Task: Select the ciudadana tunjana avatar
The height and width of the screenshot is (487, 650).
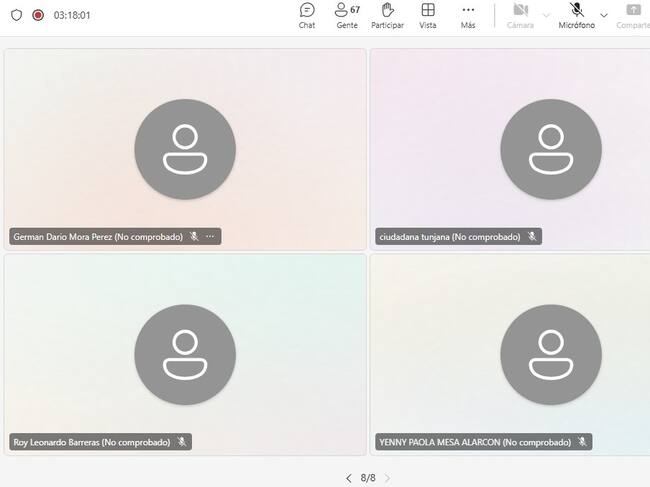Action: pyautogui.click(x=551, y=149)
